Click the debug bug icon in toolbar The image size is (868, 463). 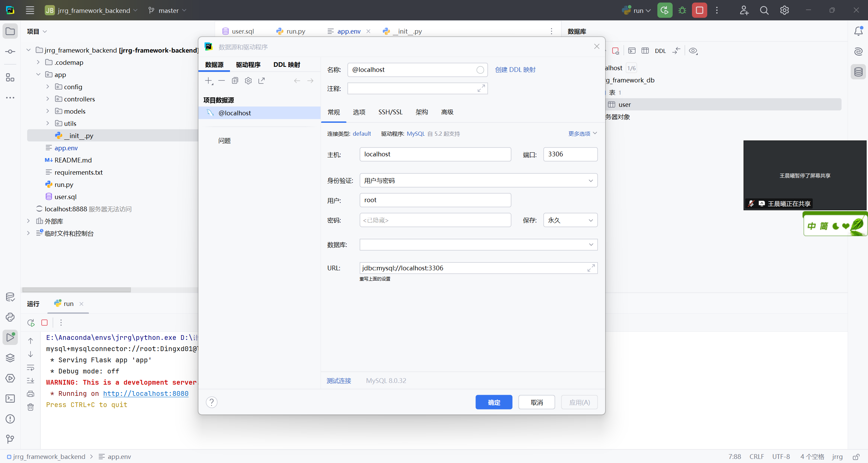click(x=682, y=11)
